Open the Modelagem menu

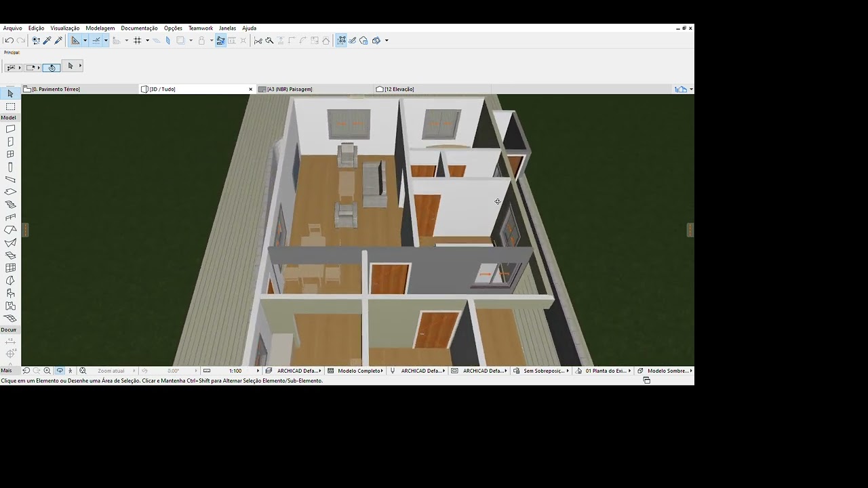pyautogui.click(x=100, y=28)
